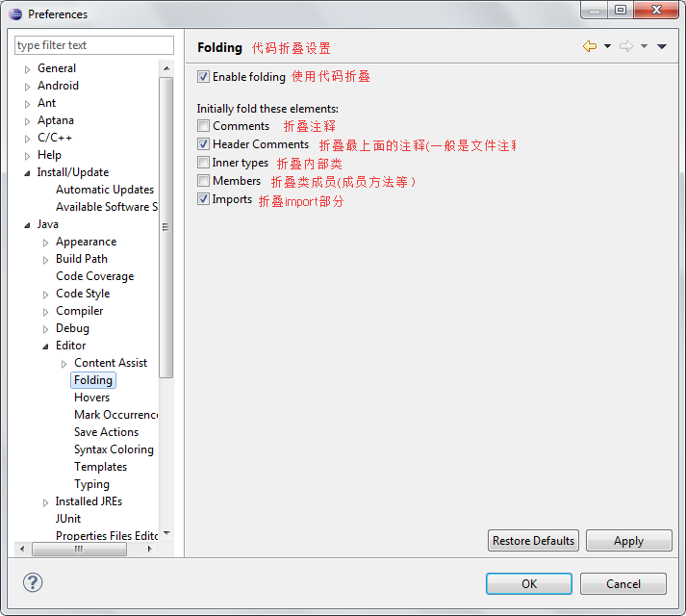Image resolution: width=686 pixels, height=616 pixels.
Task: Open the Save Actions page
Action: click(x=106, y=432)
